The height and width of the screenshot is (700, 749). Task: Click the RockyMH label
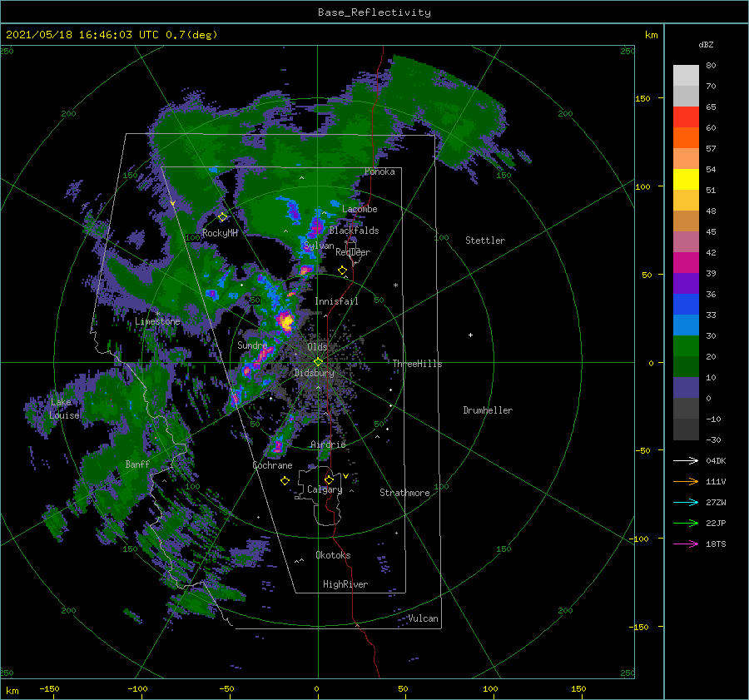point(220,233)
